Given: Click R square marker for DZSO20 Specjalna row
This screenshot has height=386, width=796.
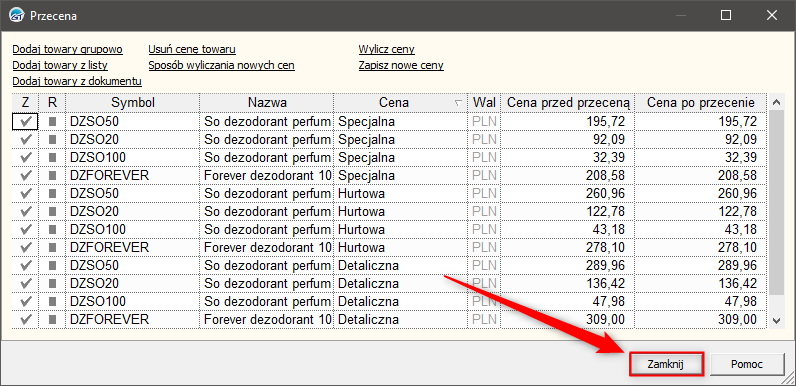Looking at the screenshot, I should (52, 139).
